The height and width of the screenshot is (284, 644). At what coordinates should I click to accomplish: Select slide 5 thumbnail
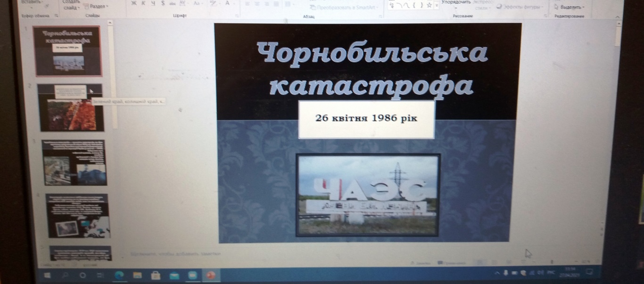[x=80, y=253]
